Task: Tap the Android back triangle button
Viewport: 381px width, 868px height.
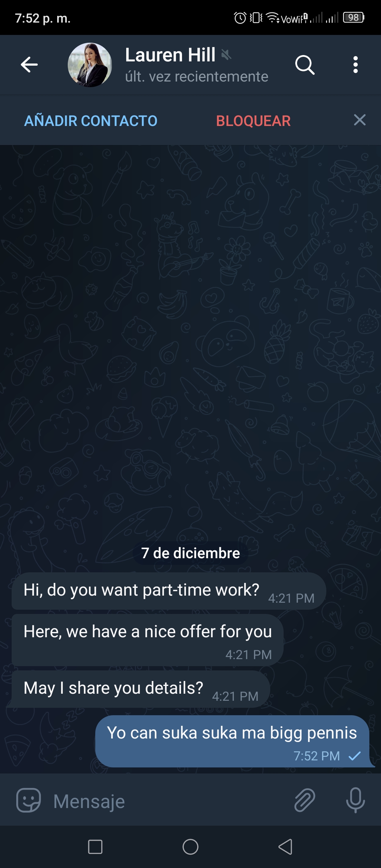Action: click(x=285, y=847)
